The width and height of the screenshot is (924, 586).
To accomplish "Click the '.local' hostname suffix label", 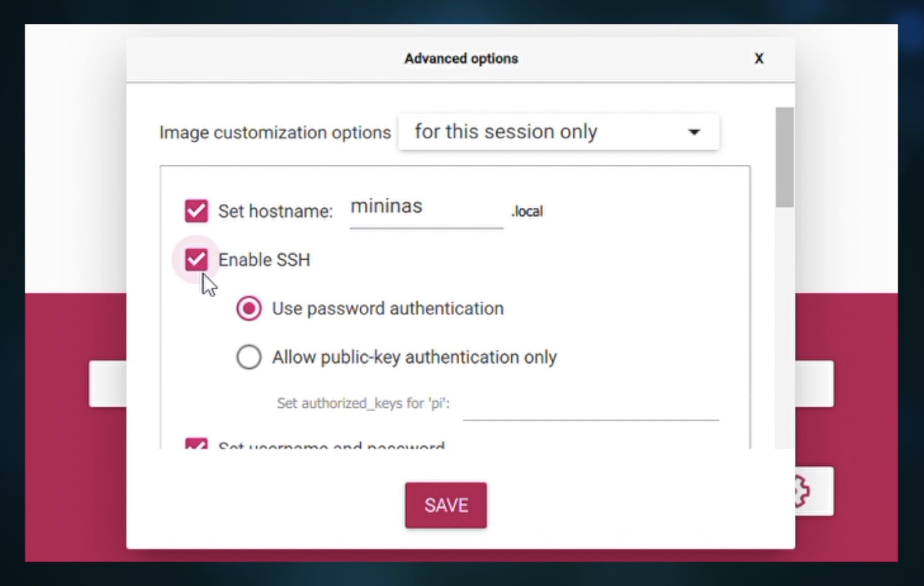I will pos(527,211).
